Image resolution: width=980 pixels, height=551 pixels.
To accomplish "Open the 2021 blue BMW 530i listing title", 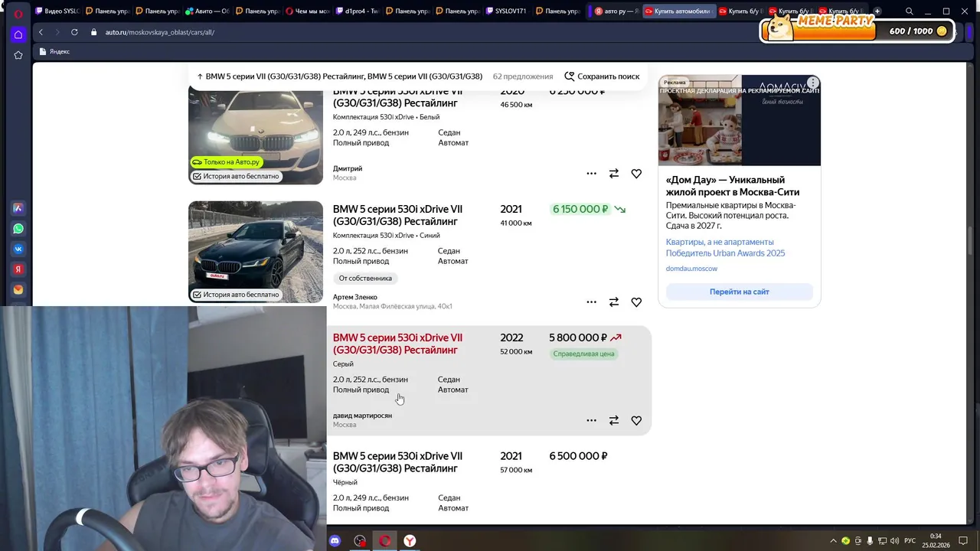I will 397,215.
